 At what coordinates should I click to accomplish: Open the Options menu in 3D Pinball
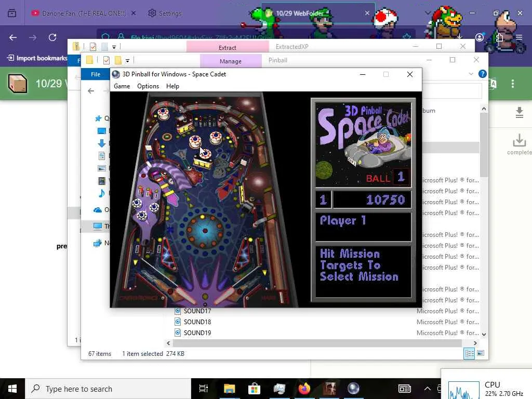click(x=148, y=86)
